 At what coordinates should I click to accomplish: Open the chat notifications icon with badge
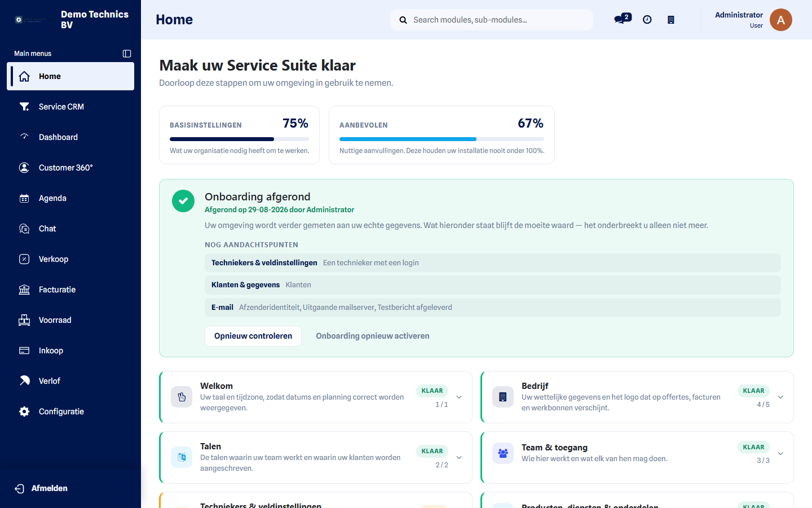623,19
